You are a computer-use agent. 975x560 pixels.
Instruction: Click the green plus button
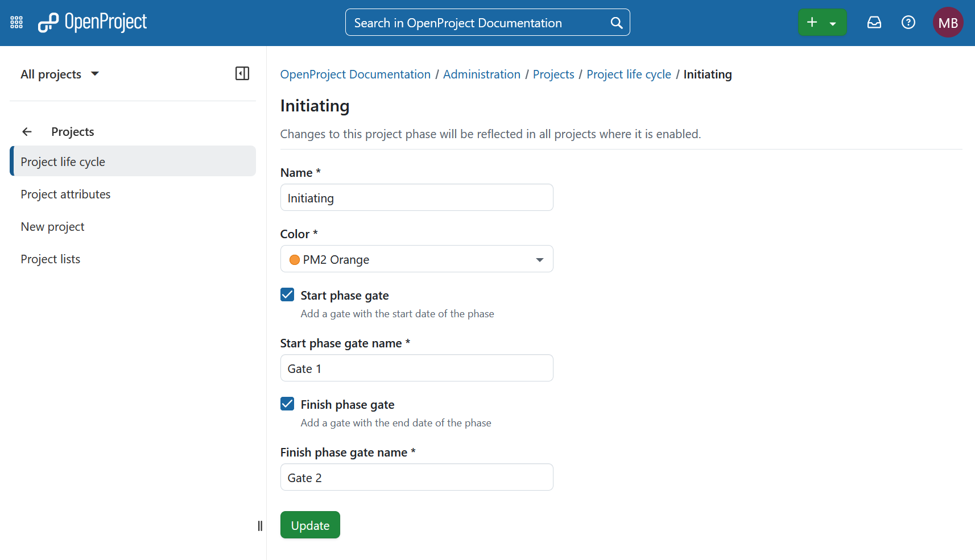[812, 22]
